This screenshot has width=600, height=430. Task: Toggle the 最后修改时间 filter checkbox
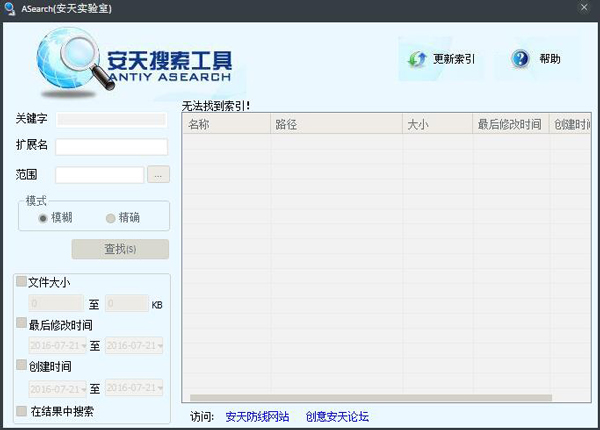click(21, 322)
